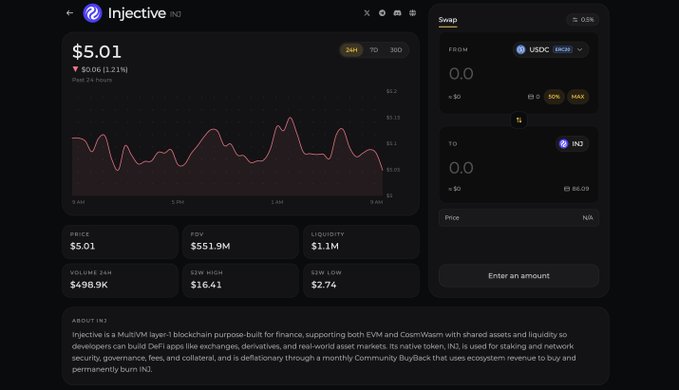The image size is (679, 390).
Task: Click the wallet balance icon in TO box
Action: click(566, 189)
